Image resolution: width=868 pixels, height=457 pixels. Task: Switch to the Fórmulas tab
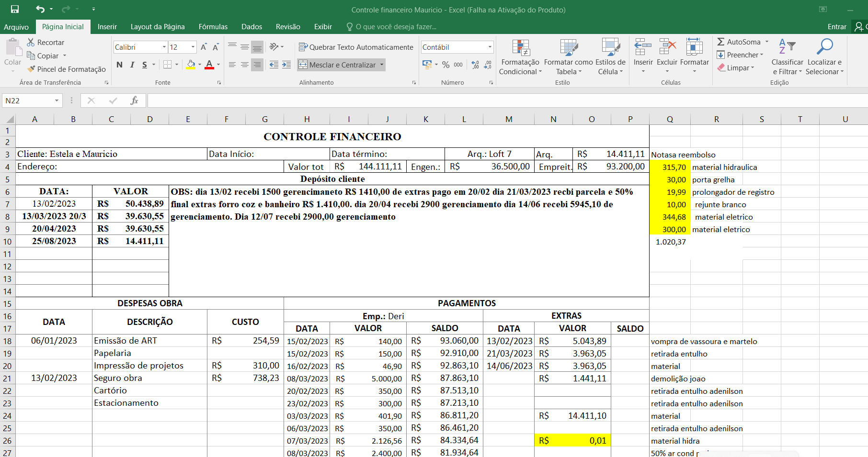coord(213,27)
